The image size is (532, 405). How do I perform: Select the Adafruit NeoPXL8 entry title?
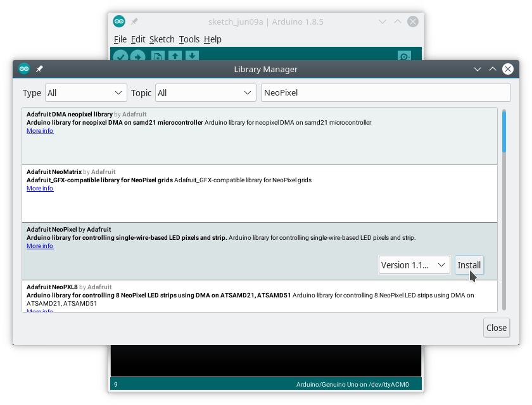(52, 287)
